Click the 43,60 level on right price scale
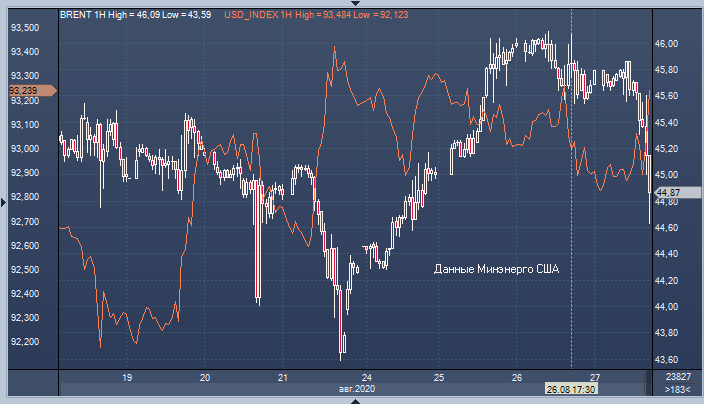Viewport: 704px width, 404px height. 666,359
